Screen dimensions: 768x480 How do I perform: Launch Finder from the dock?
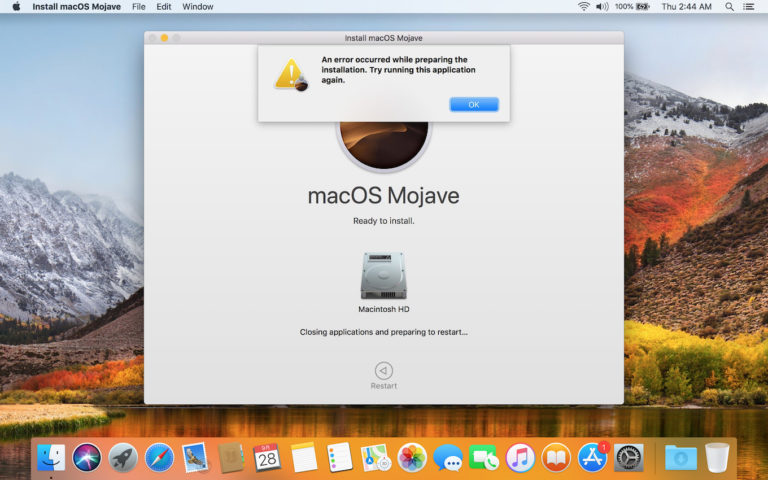(x=51, y=458)
